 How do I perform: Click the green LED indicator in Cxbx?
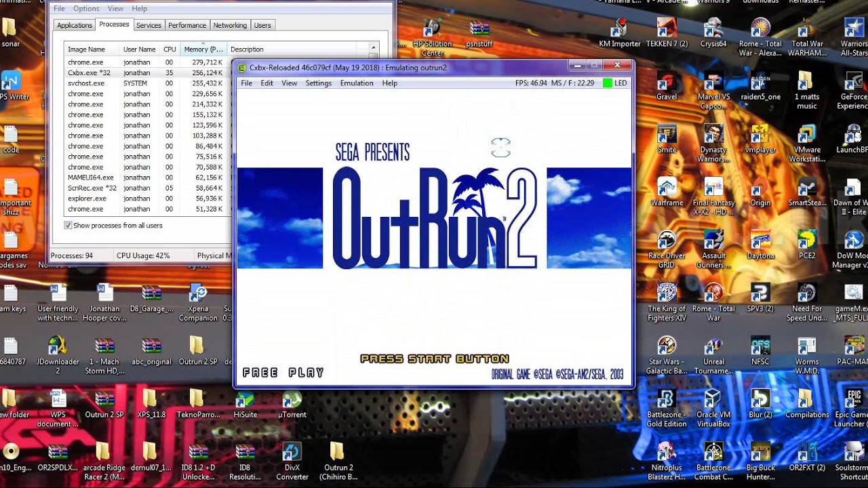pyautogui.click(x=607, y=83)
